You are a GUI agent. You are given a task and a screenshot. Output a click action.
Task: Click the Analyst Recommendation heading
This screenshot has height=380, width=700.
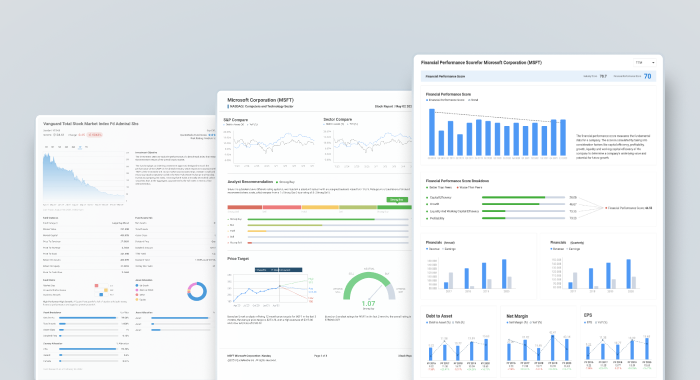click(250, 182)
